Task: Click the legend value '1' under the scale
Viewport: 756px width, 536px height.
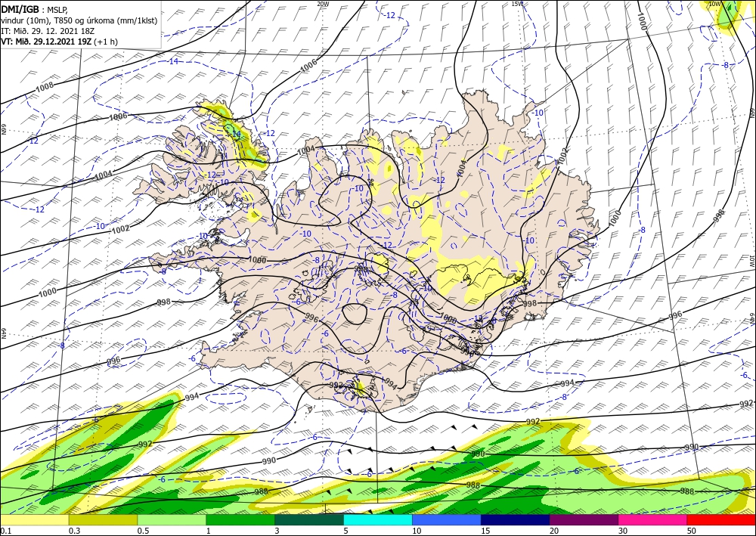Action: 209,531
